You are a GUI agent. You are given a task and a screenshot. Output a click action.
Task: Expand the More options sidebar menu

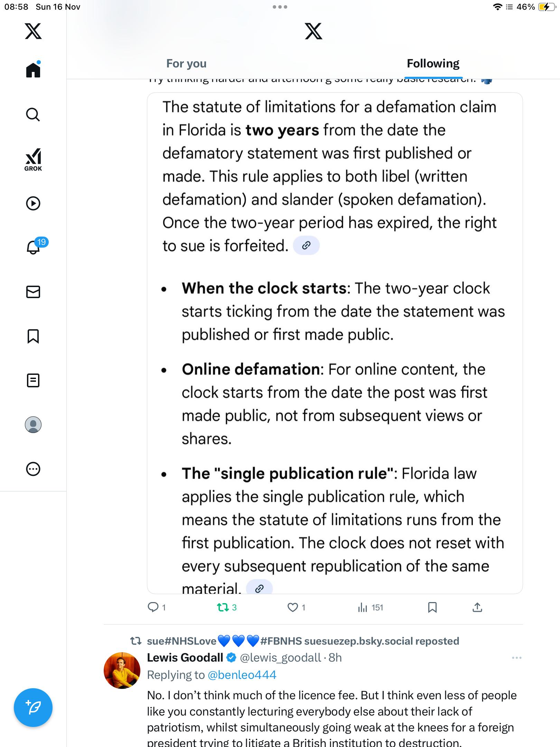pyautogui.click(x=33, y=469)
